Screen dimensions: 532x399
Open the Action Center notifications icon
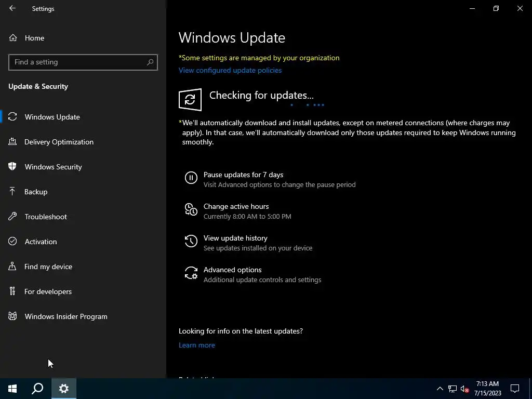(515, 389)
